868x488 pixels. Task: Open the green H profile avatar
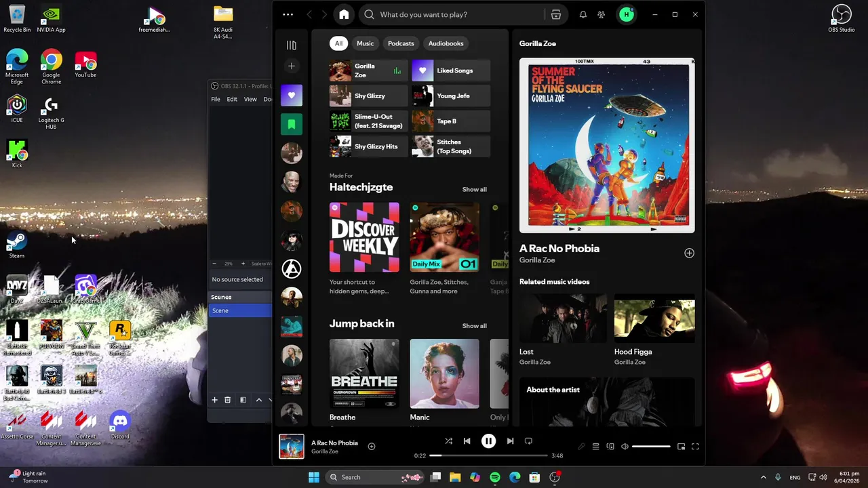(x=627, y=14)
